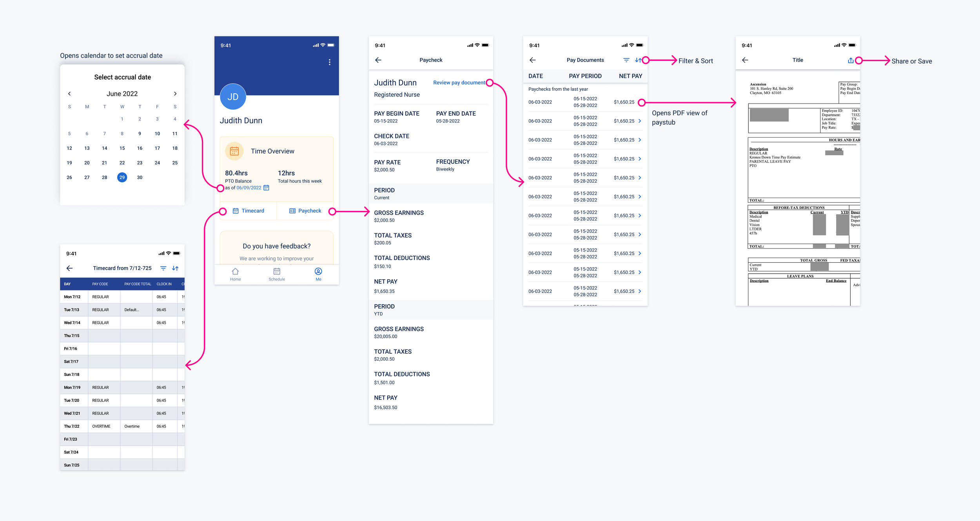Expand the last fully visible paycheck row
This screenshot has height=521, width=980.
640,291
